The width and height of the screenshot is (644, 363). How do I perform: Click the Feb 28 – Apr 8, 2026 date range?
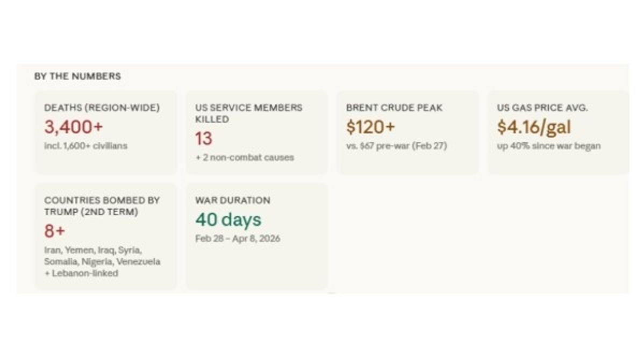[x=238, y=238]
